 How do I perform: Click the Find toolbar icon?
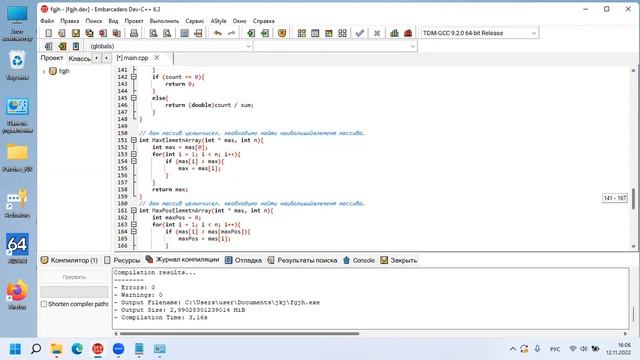pos(153,33)
